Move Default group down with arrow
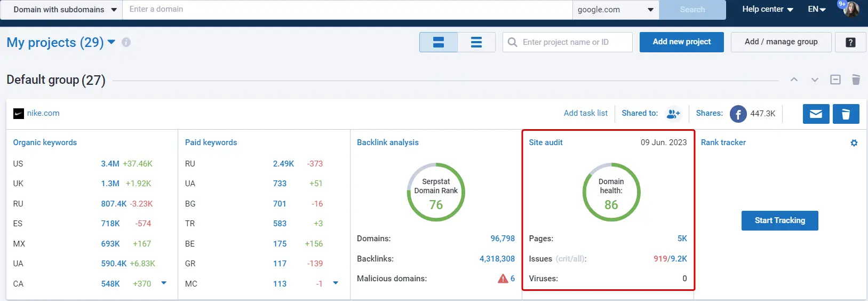Screen dimensions: 868x301 point(815,80)
